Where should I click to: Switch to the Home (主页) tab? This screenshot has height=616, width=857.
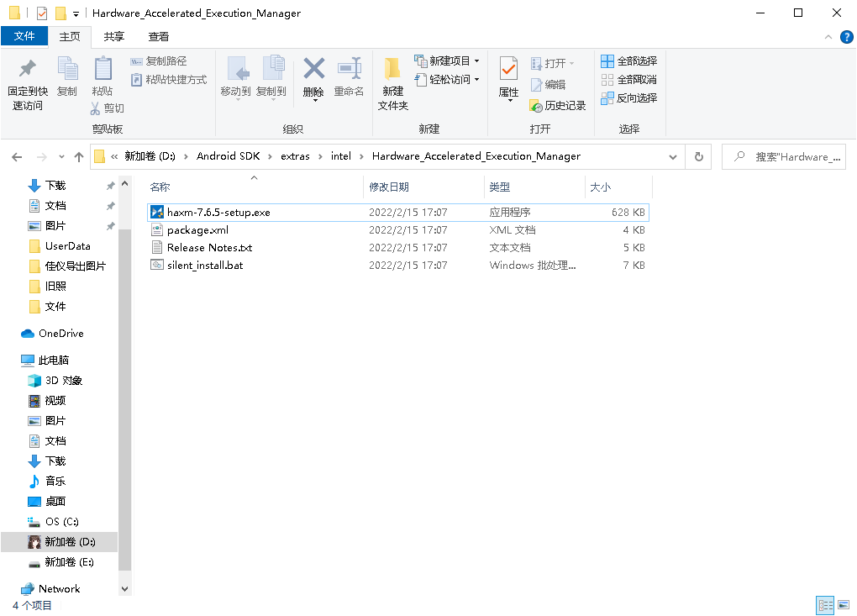(x=70, y=37)
